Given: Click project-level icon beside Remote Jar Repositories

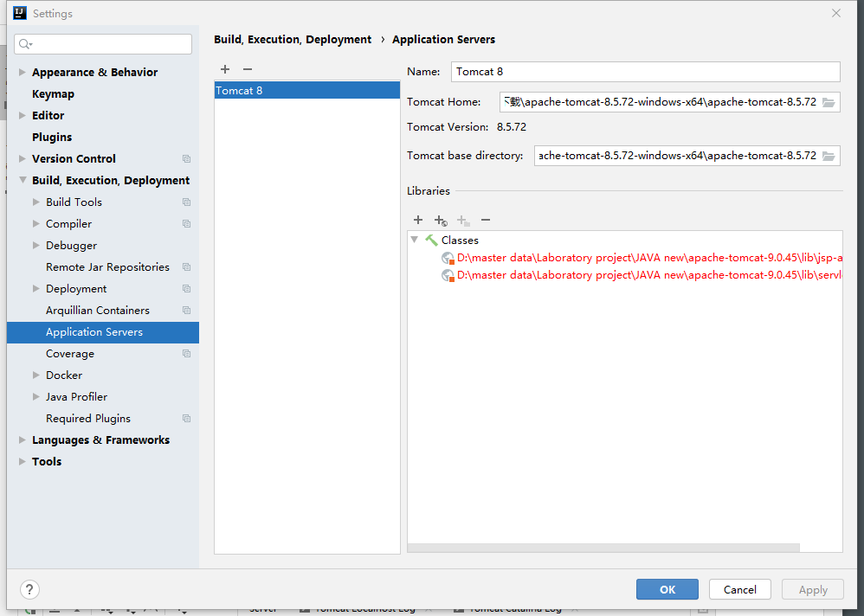Looking at the screenshot, I should tap(186, 267).
